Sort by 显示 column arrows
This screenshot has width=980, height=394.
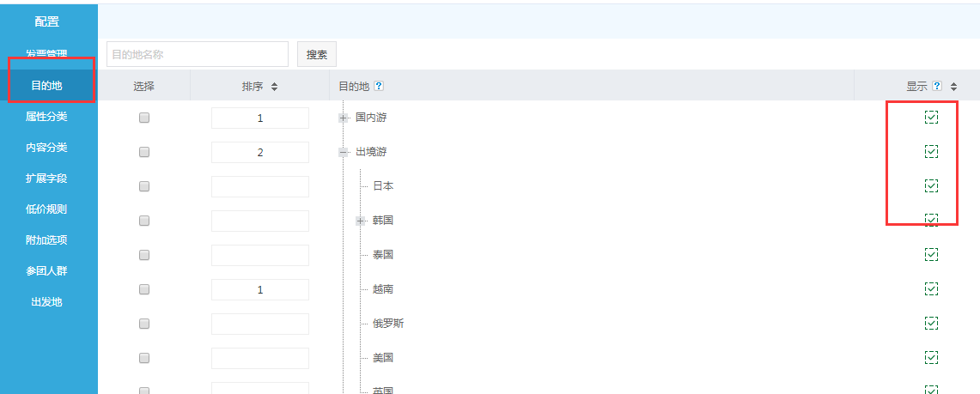pos(953,87)
